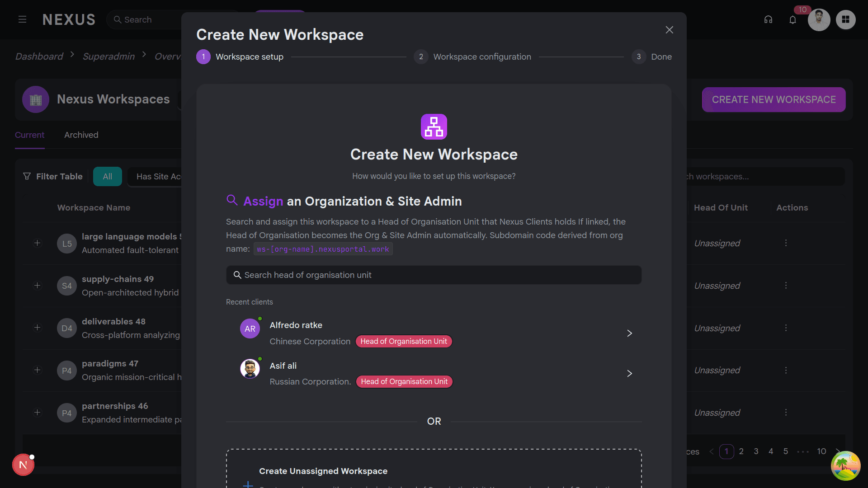868x488 pixels.
Task: Open the user profile avatar
Action: [x=819, y=19]
